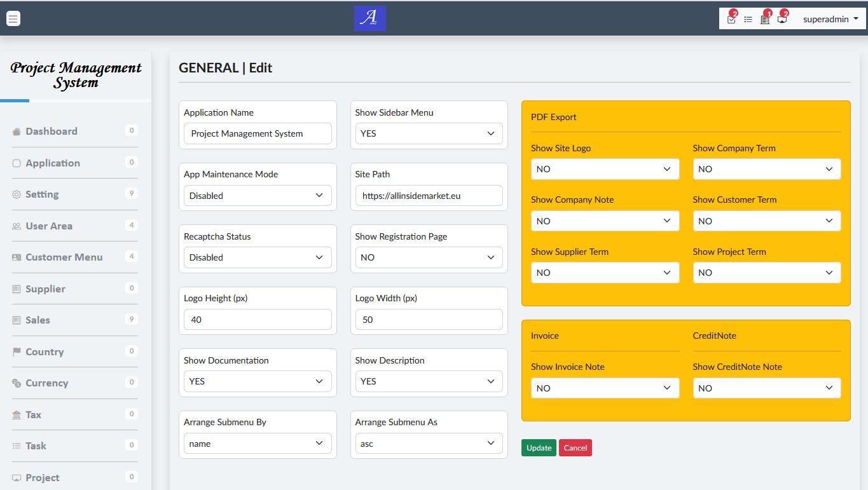Expand the Show Registration Page dropdown

pyautogui.click(x=429, y=257)
